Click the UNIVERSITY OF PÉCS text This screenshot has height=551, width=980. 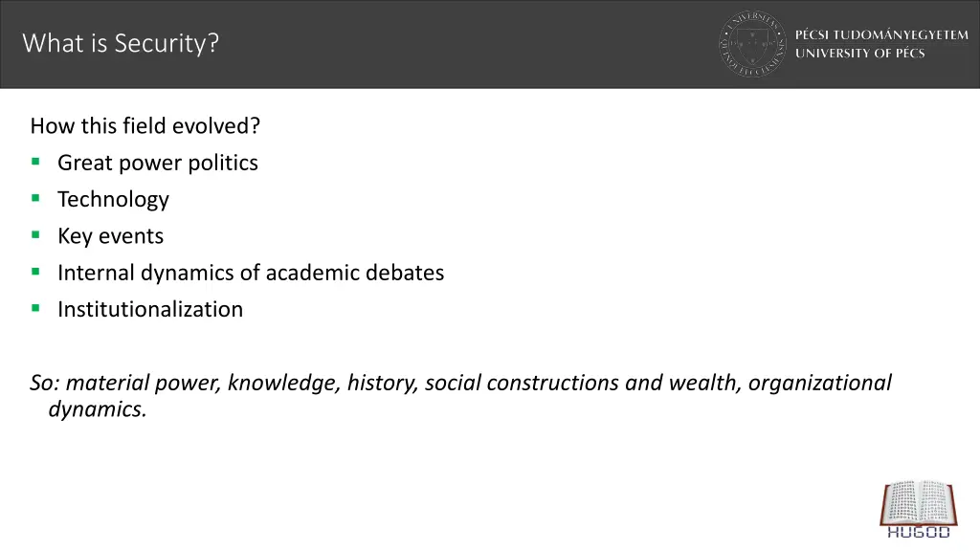(x=860, y=54)
